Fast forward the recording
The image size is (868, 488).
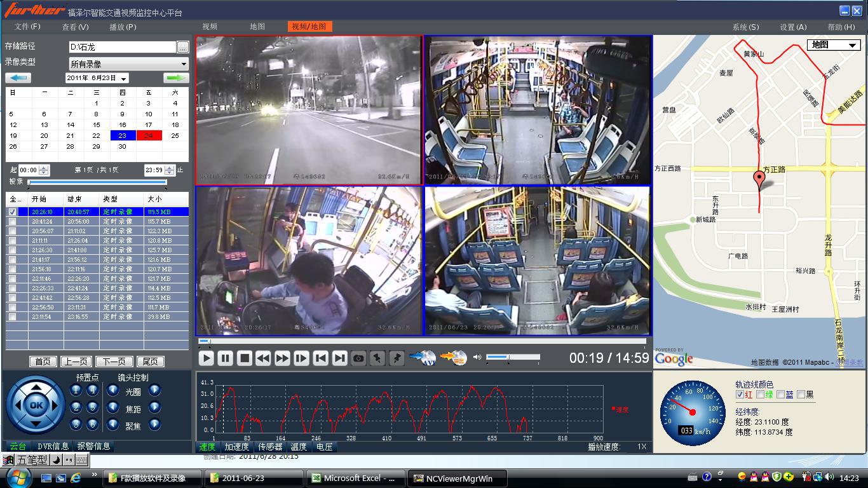click(x=282, y=358)
